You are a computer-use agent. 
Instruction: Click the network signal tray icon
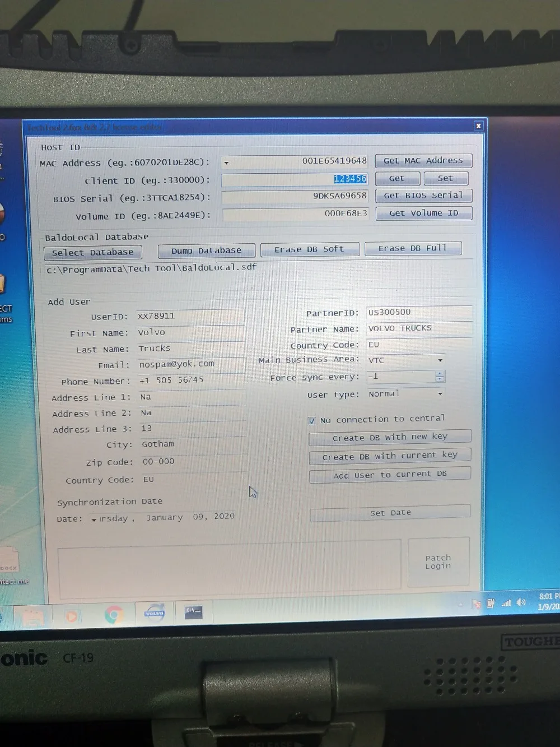pos(506,603)
